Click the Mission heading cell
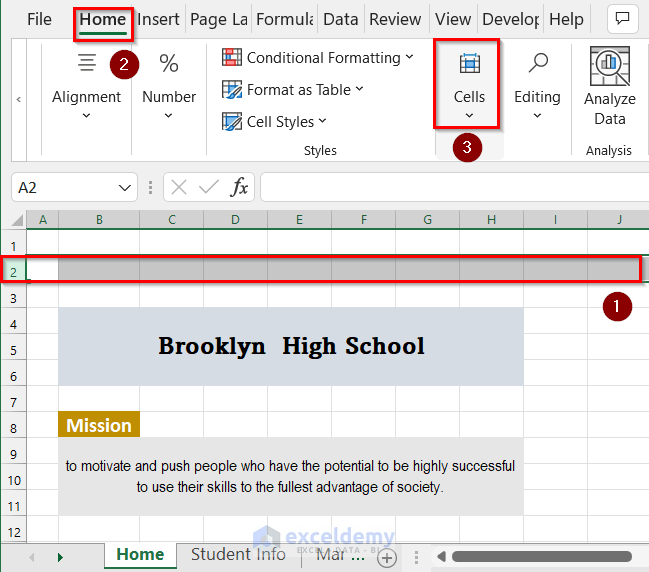 [x=99, y=425]
